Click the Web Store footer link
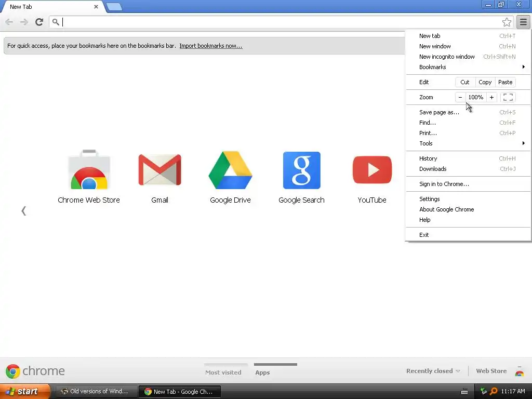Viewport: 532px width, 399px height. pos(491,371)
